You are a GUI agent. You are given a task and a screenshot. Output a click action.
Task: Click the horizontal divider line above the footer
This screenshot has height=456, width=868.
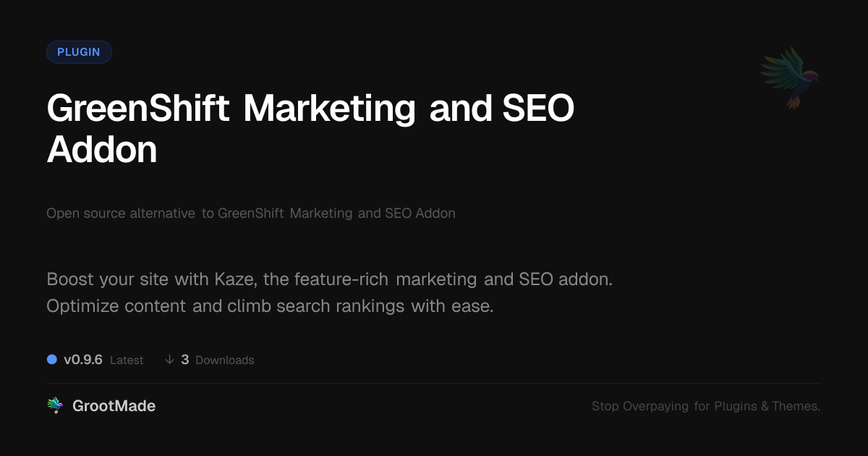[434, 383]
